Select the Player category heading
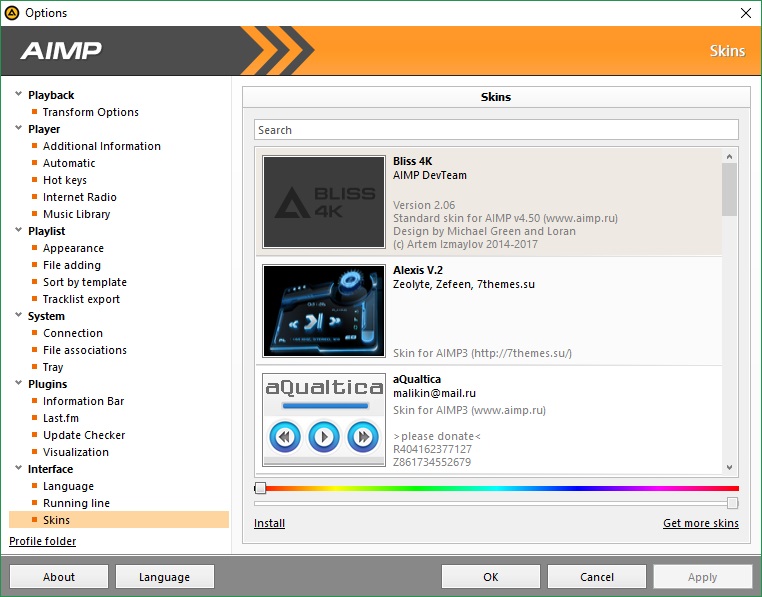Image resolution: width=762 pixels, height=597 pixels. click(44, 129)
